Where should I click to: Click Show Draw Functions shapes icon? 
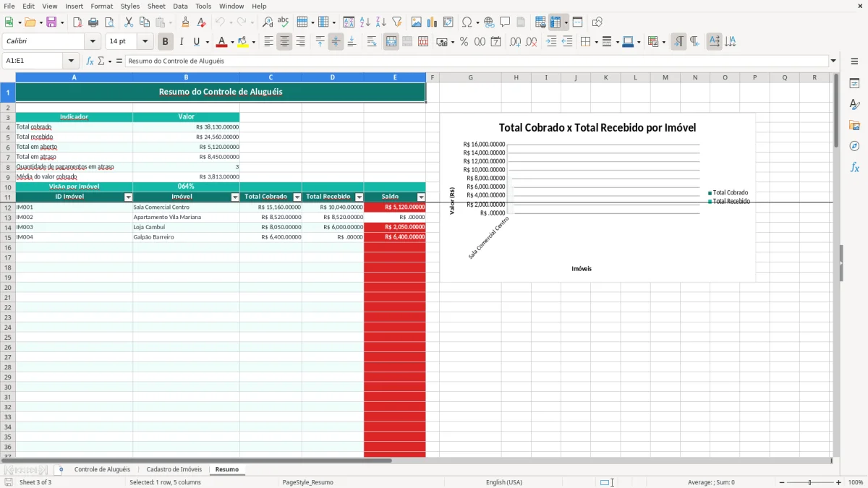tap(597, 22)
